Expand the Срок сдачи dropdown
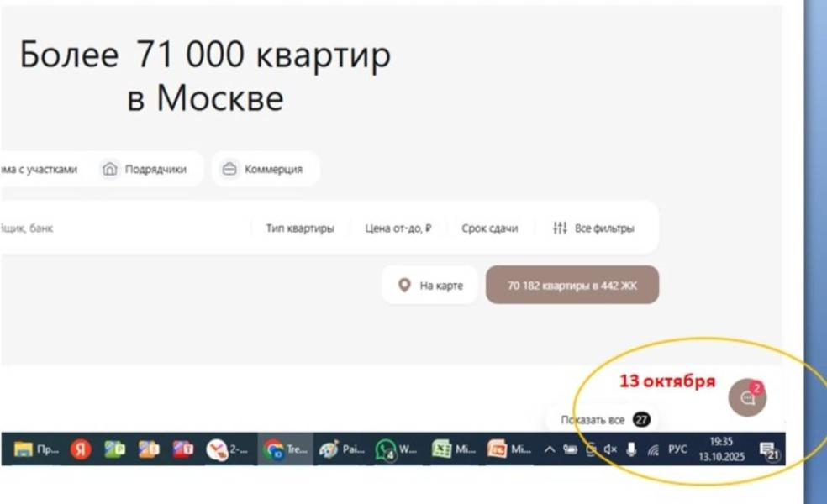Image resolution: width=827 pixels, height=504 pixels. 489,228
